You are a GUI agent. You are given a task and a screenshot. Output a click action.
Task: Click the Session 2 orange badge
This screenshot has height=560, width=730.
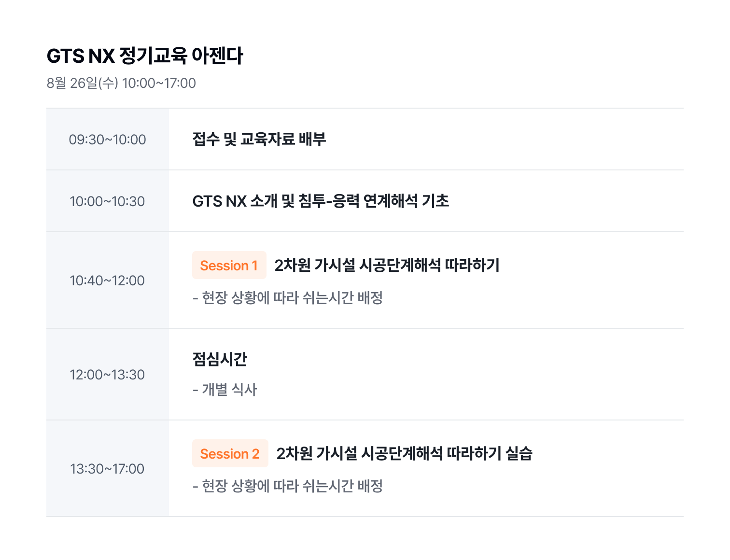pos(230,453)
